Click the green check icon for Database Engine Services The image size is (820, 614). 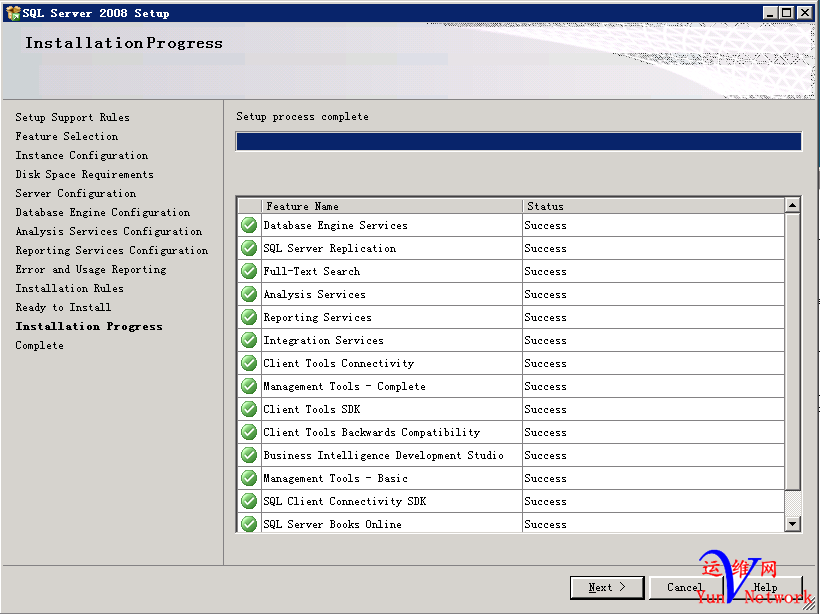pyautogui.click(x=249, y=225)
